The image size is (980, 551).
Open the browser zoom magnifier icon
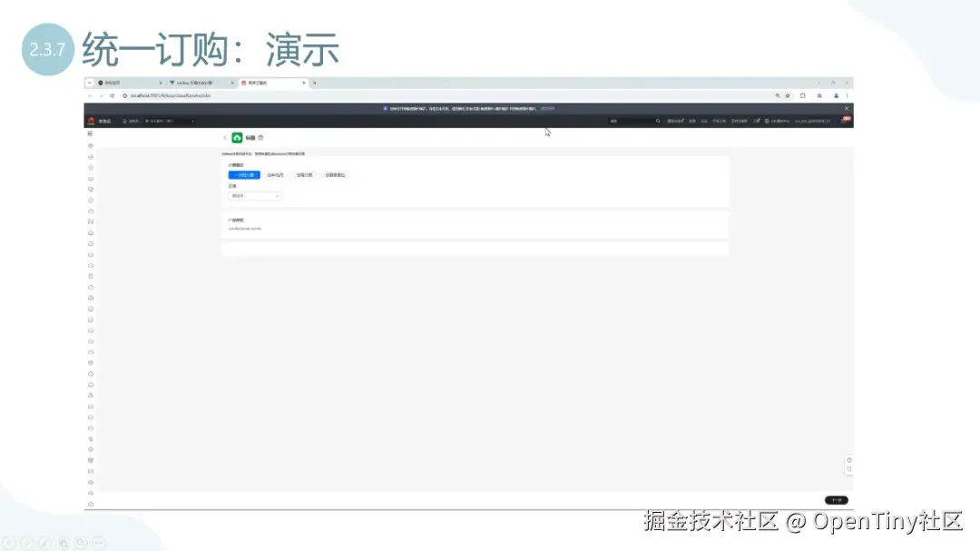(778, 95)
